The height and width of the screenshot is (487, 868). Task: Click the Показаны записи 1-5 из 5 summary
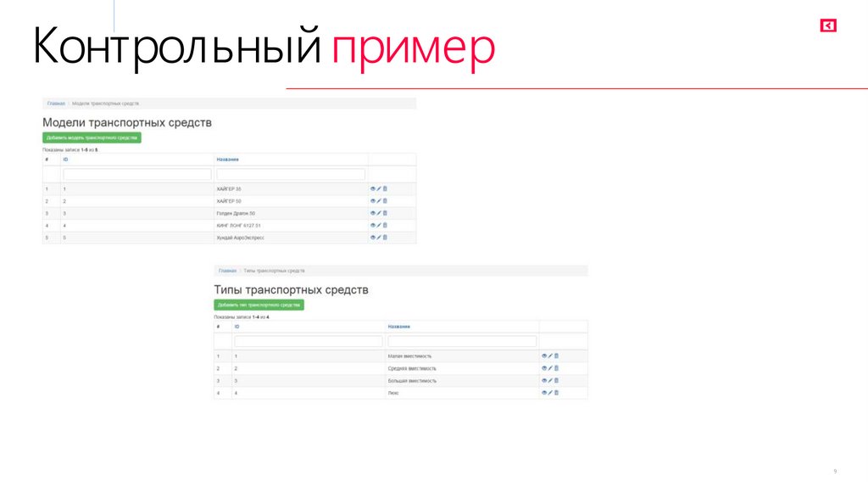[x=70, y=150]
